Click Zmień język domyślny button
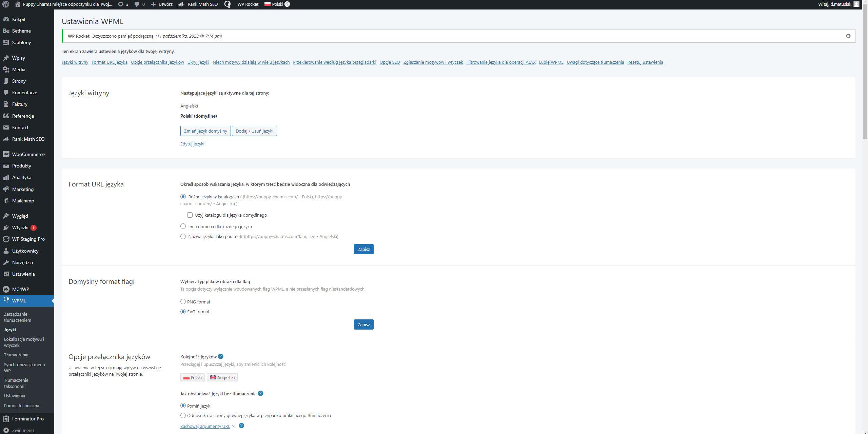The width and height of the screenshot is (868, 434). point(205,131)
